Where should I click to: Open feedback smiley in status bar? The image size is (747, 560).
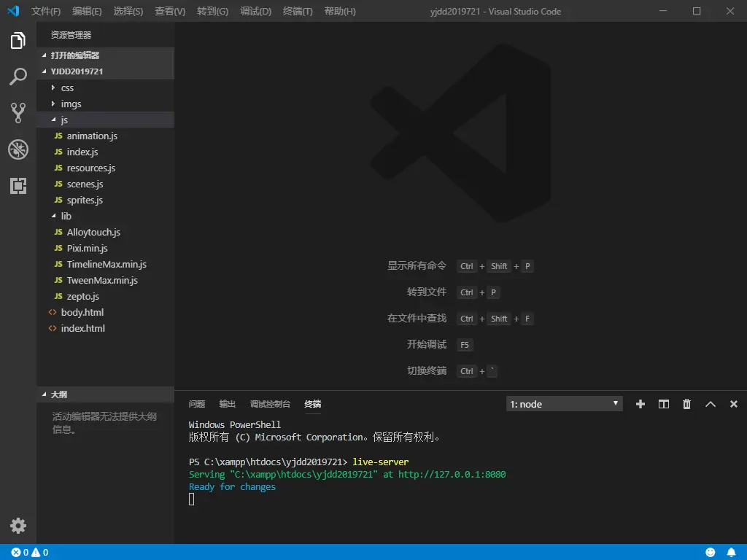[711, 553]
